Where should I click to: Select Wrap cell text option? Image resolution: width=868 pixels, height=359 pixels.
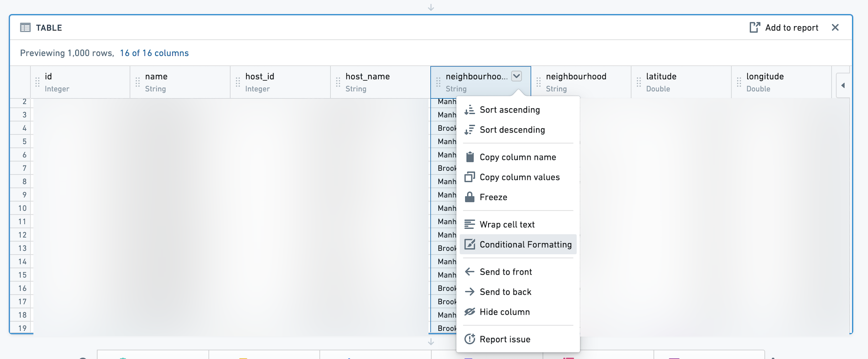point(518,224)
